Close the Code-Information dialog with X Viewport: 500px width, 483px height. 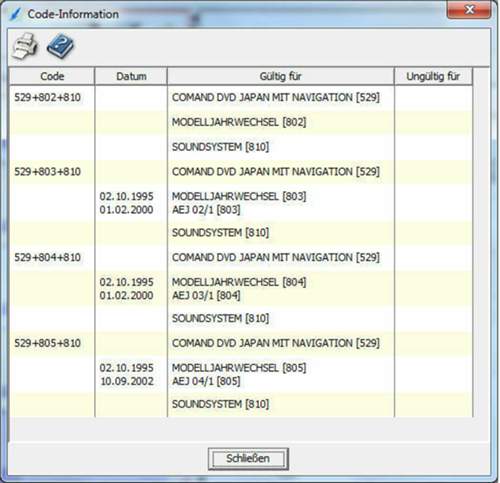pos(469,10)
